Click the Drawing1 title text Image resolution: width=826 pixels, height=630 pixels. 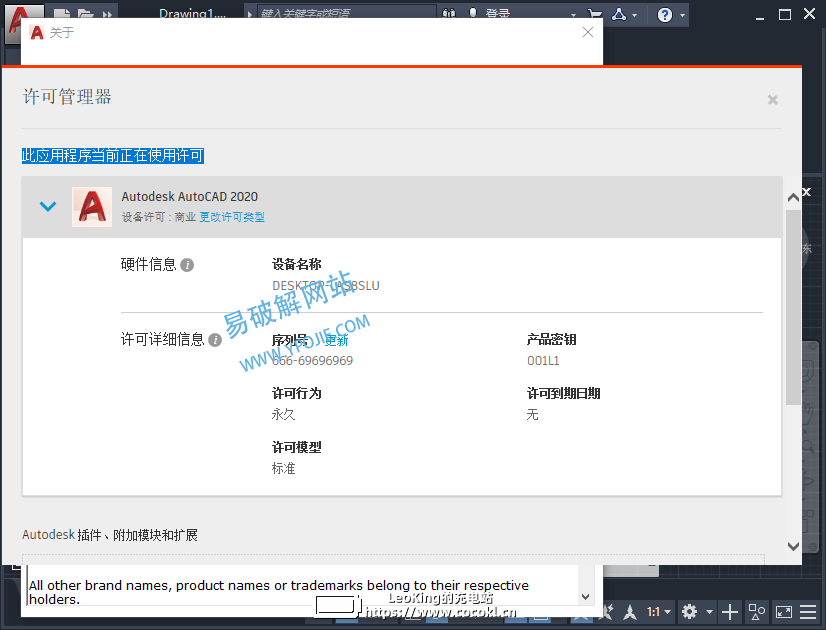click(192, 14)
